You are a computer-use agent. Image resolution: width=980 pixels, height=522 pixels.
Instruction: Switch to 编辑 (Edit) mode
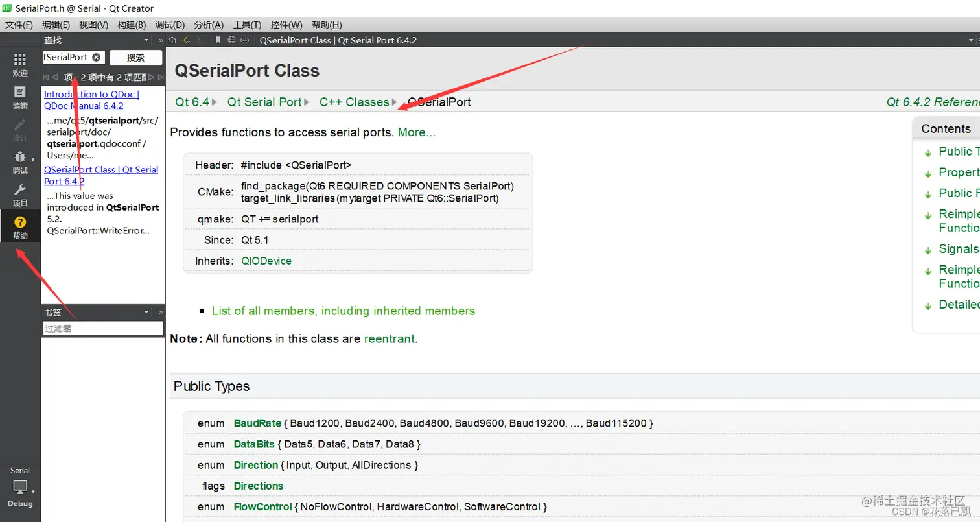[20, 97]
